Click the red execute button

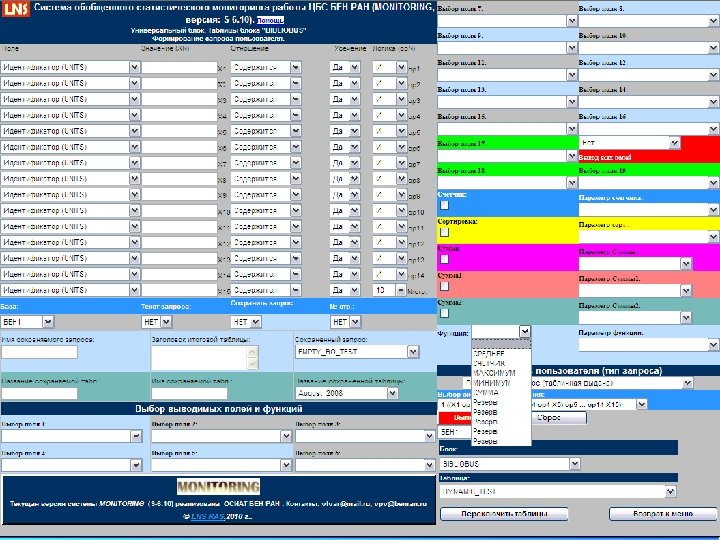point(456,418)
